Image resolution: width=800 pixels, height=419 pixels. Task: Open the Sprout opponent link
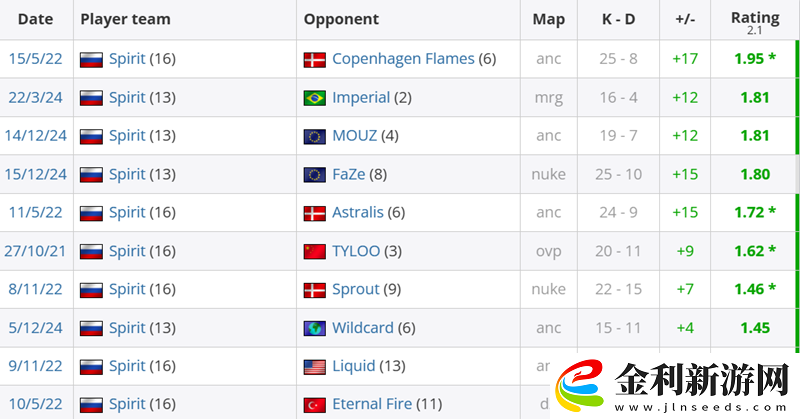[356, 290]
